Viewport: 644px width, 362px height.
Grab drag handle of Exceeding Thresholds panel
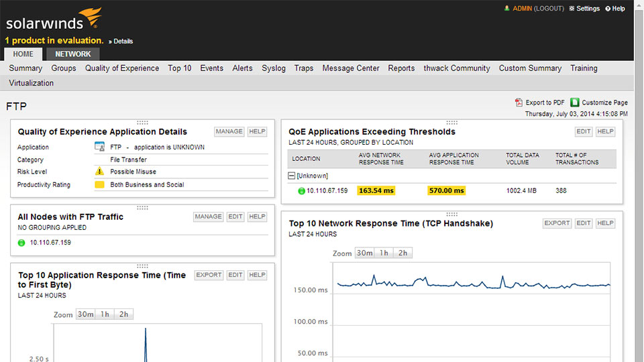tap(451, 122)
